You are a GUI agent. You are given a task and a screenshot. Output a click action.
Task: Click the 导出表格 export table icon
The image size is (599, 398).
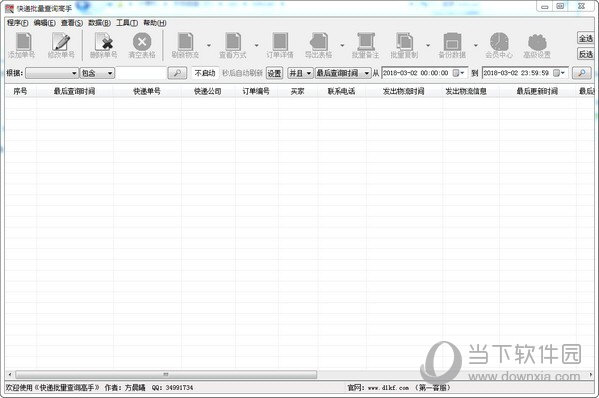pyautogui.click(x=319, y=42)
